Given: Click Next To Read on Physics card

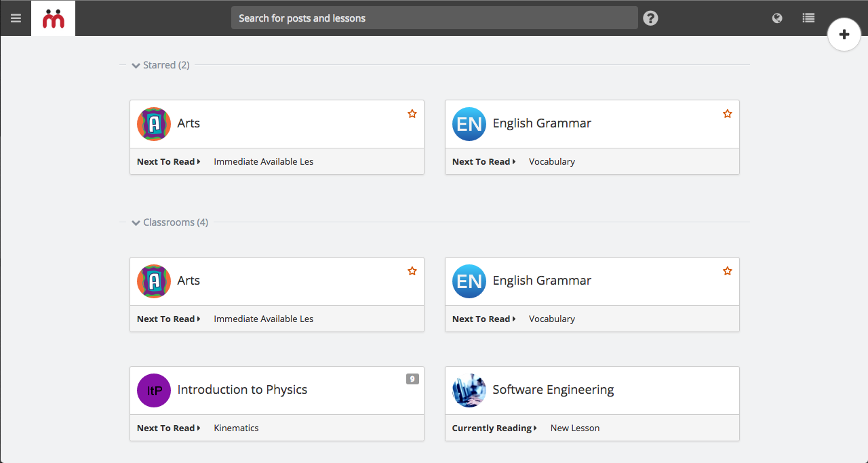Looking at the screenshot, I should click(x=169, y=428).
